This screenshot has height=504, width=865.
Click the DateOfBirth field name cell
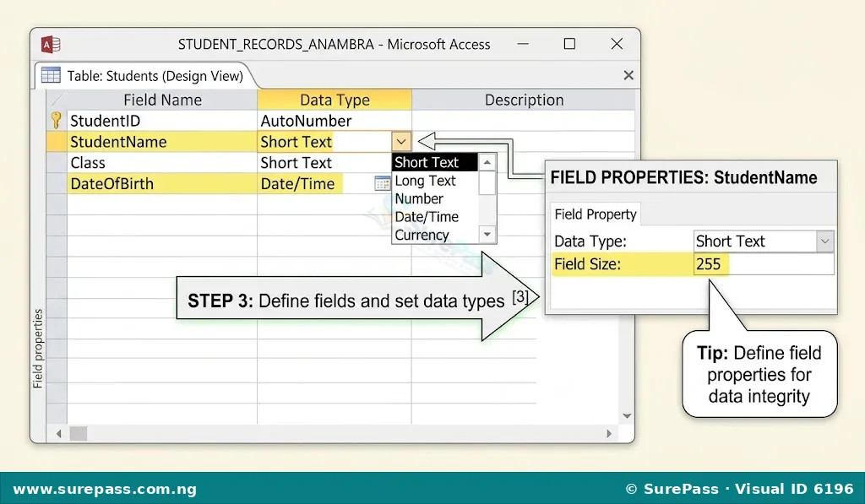tap(162, 184)
